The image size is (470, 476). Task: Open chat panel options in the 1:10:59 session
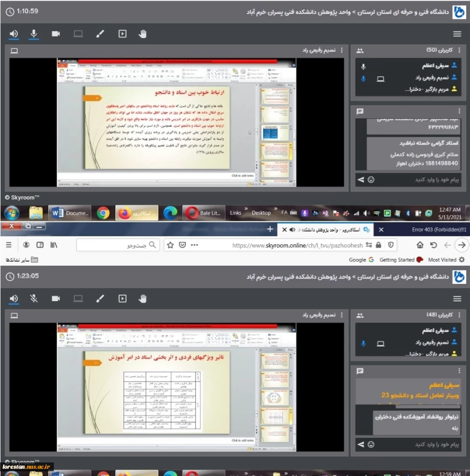[x=459, y=111]
